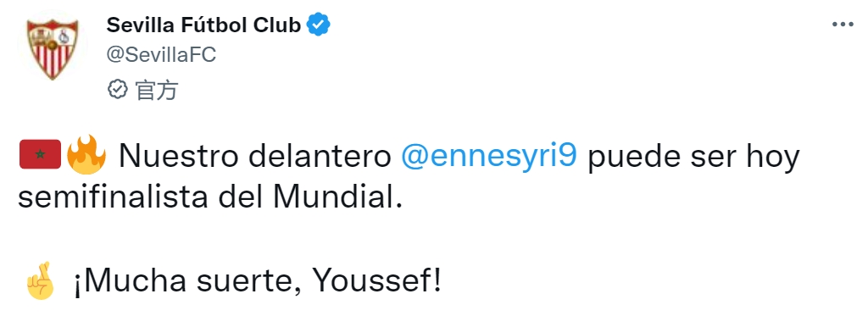Screen dimensions: 868x316
Task: Click the crossed fingers emoji
Action: click(41, 280)
